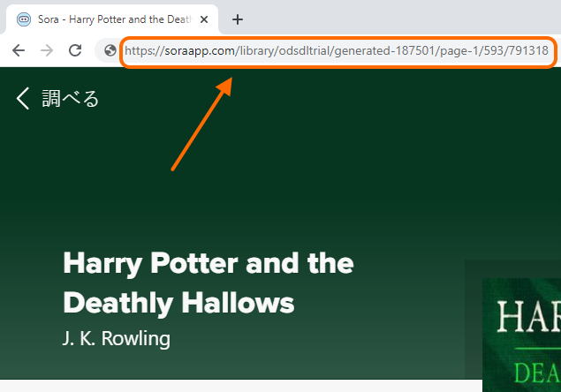Open site information via the globe icon

[x=110, y=50]
